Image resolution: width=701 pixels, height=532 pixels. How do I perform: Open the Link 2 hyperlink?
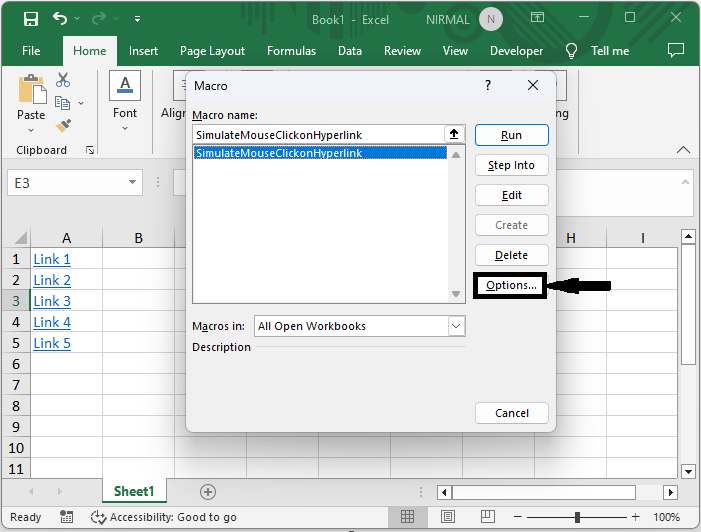52,280
